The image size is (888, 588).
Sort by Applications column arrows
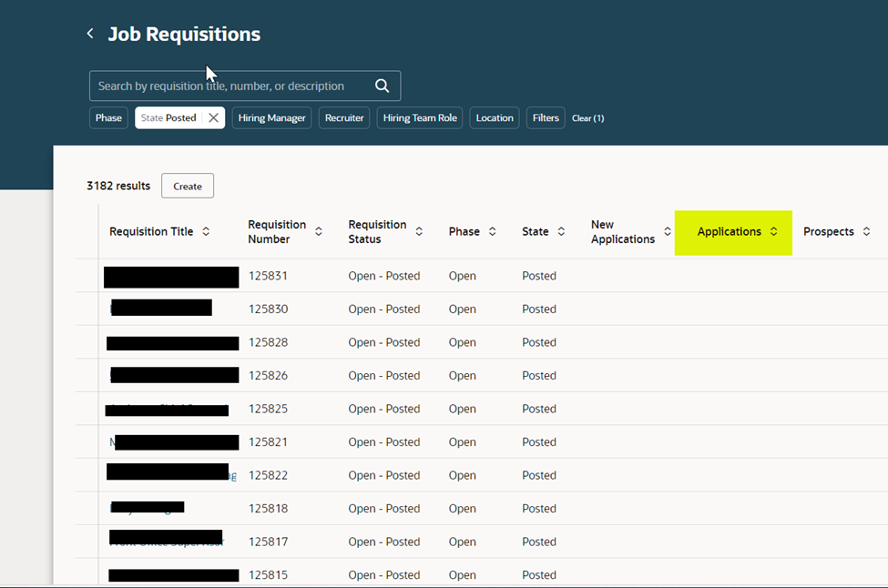pos(773,231)
